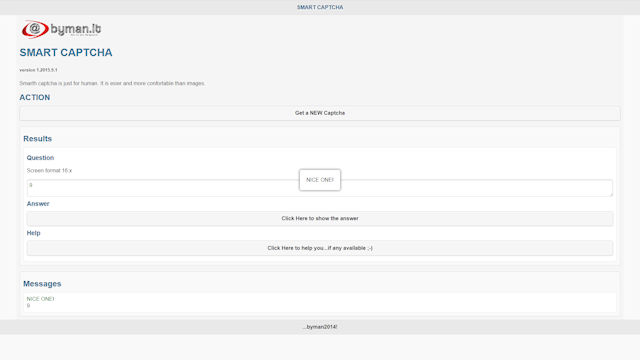The height and width of the screenshot is (360, 640).
Task: Click the Get a NEW Captcha button
Action: point(320,113)
